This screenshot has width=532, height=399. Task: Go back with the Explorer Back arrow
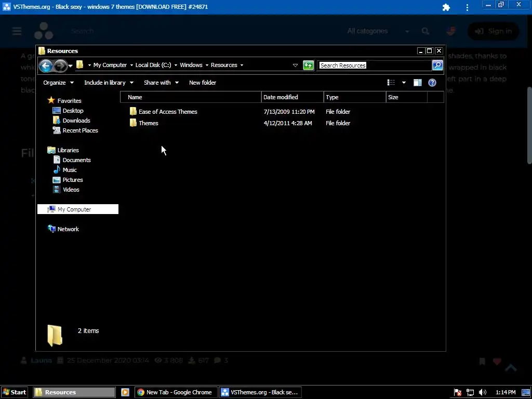pyautogui.click(x=46, y=65)
